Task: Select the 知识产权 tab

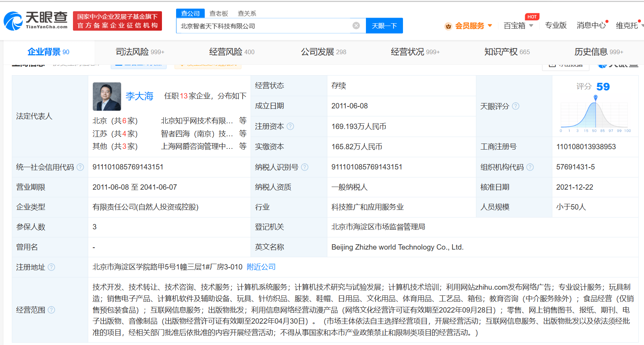Action: coord(506,52)
